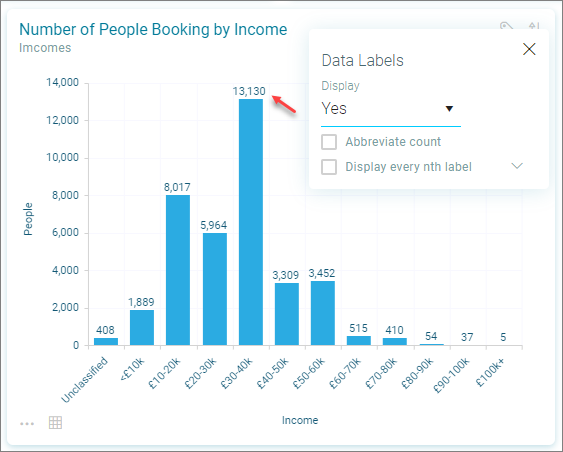Select the £20-30k bar
Viewport: 563px width, 452px height.
(215, 289)
